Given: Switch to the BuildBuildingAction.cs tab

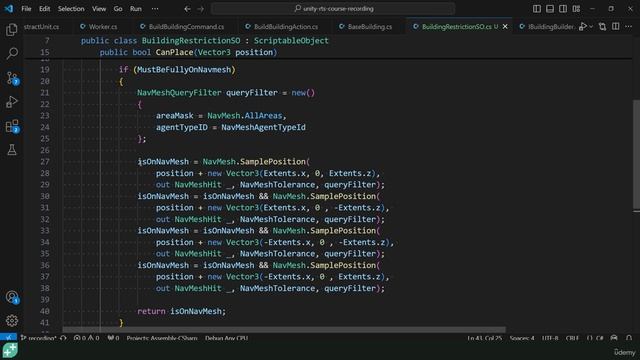Looking at the screenshot, I should point(282,27).
